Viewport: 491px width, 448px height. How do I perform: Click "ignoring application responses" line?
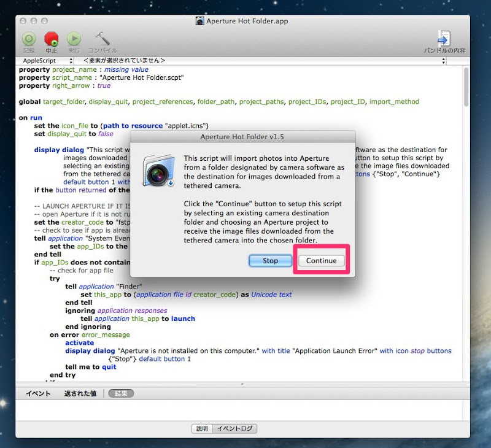click(116, 311)
